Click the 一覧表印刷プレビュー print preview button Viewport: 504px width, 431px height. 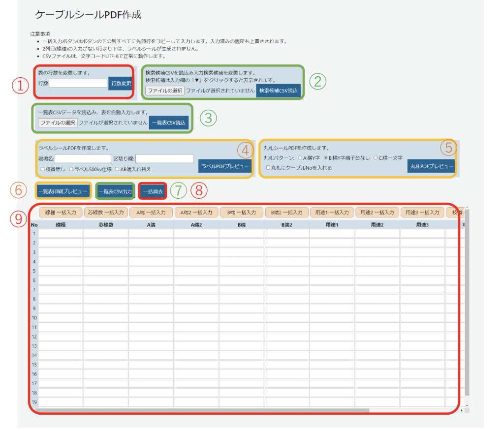pos(63,191)
